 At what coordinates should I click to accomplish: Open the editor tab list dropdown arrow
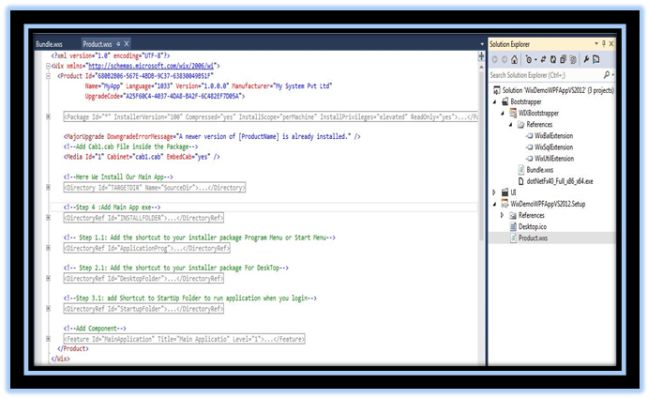coord(482,44)
